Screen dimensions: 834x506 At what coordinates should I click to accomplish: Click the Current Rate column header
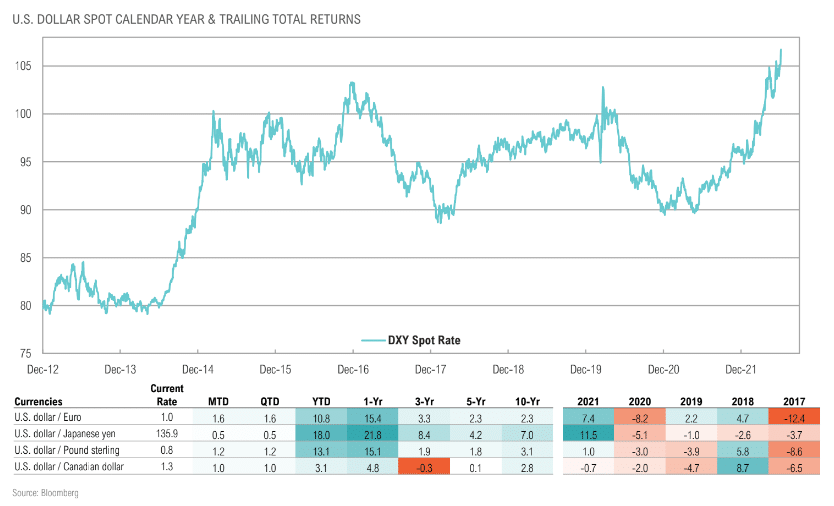coord(166,395)
